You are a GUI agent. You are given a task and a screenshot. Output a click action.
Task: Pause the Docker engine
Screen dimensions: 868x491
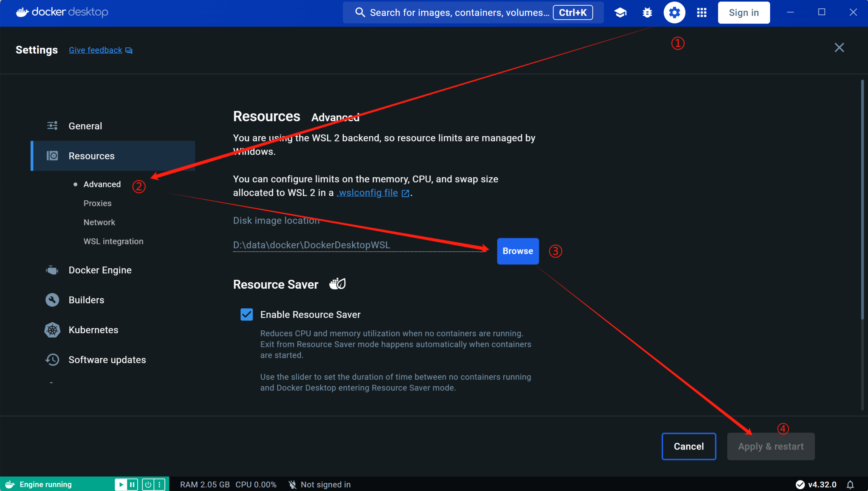click(x=132, y=485)
